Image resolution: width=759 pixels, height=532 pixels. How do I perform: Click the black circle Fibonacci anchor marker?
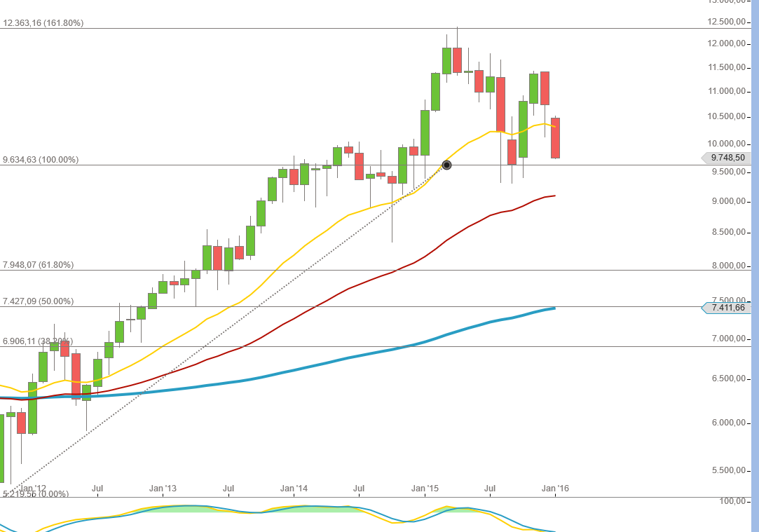446,165
